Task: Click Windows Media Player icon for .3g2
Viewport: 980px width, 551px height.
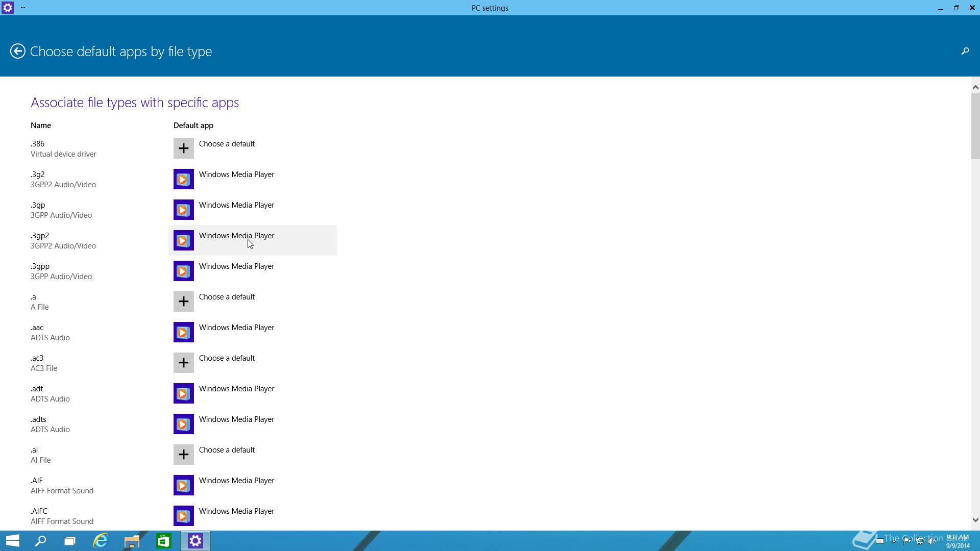Action: coord(184,179)
